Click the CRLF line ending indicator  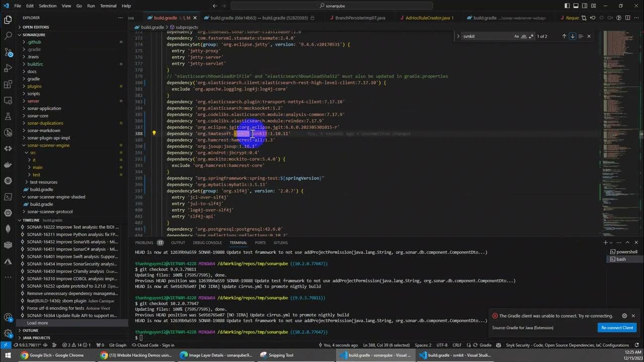click(x=457, y=345)
